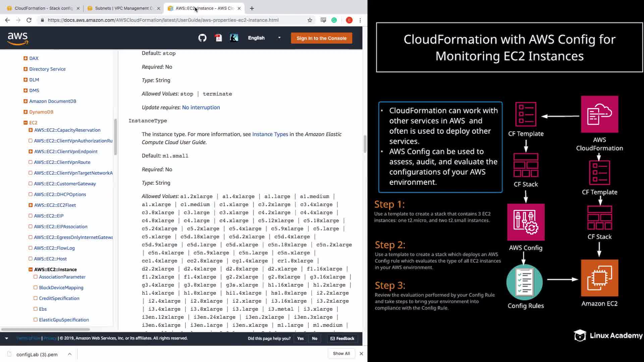This screenshot has height=362, width=644.
Task: Click the AWS logo
Action: (x=18, y=38)
